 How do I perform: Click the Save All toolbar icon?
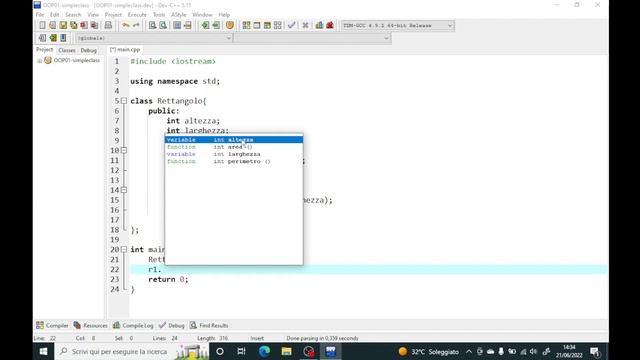(x=73, y=25)
